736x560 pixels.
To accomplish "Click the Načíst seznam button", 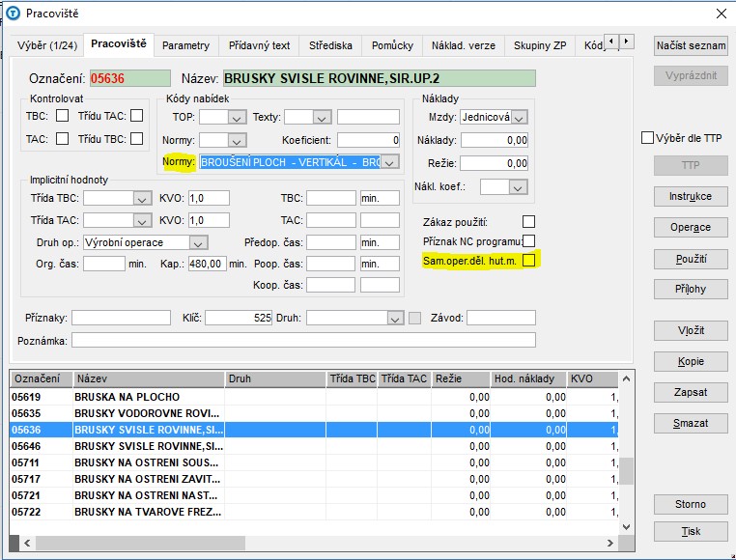I will (691, 45).
